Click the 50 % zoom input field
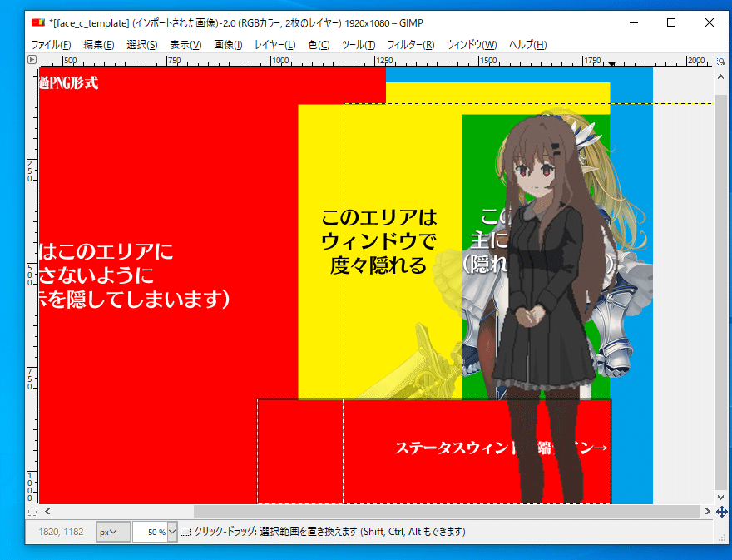Image resolution: width=732 pixels, height=560 pixels. [150, 532]
